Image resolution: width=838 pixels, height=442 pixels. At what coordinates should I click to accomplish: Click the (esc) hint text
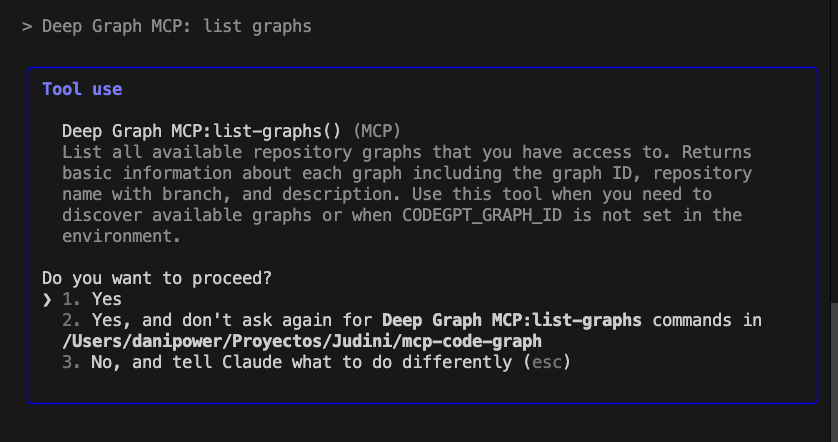546,362
